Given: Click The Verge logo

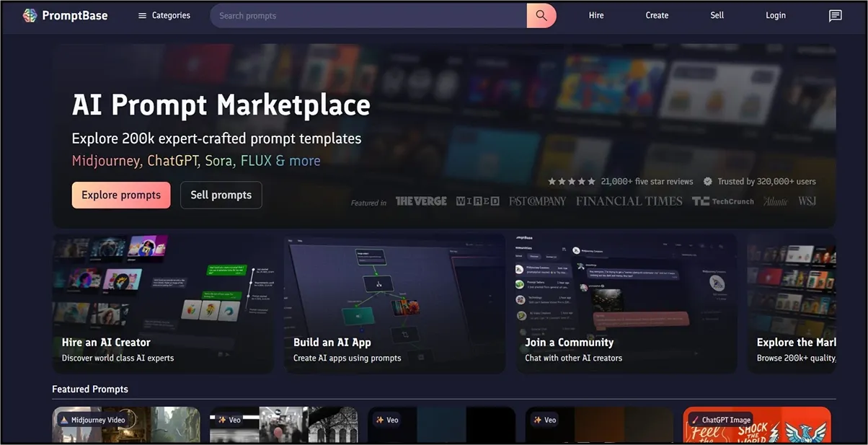Looking at the screenshot, I should 421,201.
